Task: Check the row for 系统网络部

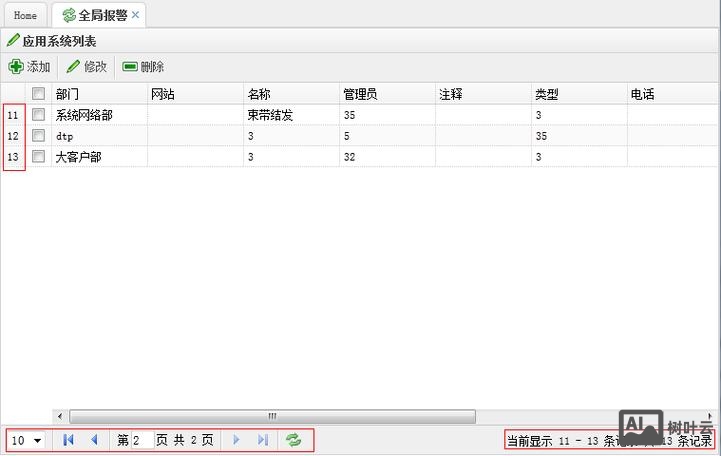Action: pos(38,114)
